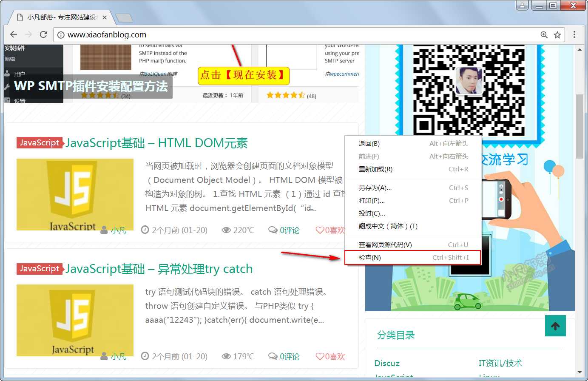Click the JS thumbnail of the try catch post
Image resolution: width=588 pixels, height=381 pixels.
point(75,320)
